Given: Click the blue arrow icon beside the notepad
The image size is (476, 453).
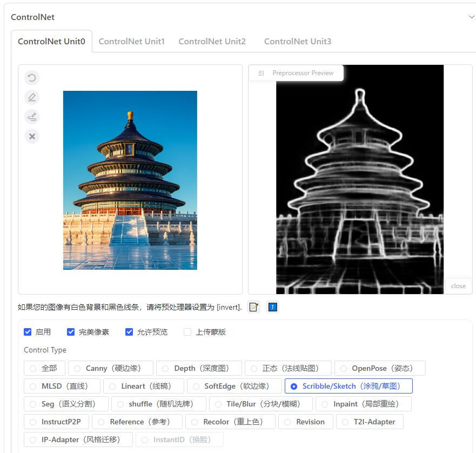Looking at the screenshot, I should click(x=272, y=307).
